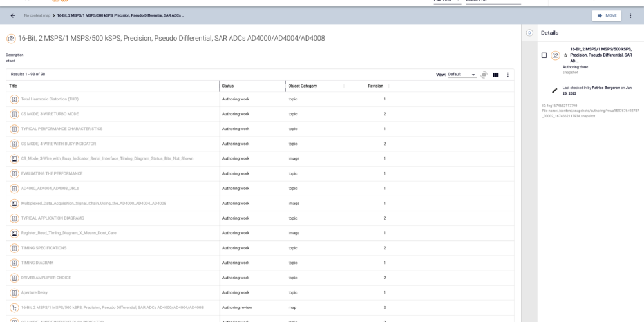Sort by the Status column header
Image resolution: width=644 pixels, height=322 pixels.
227,86
